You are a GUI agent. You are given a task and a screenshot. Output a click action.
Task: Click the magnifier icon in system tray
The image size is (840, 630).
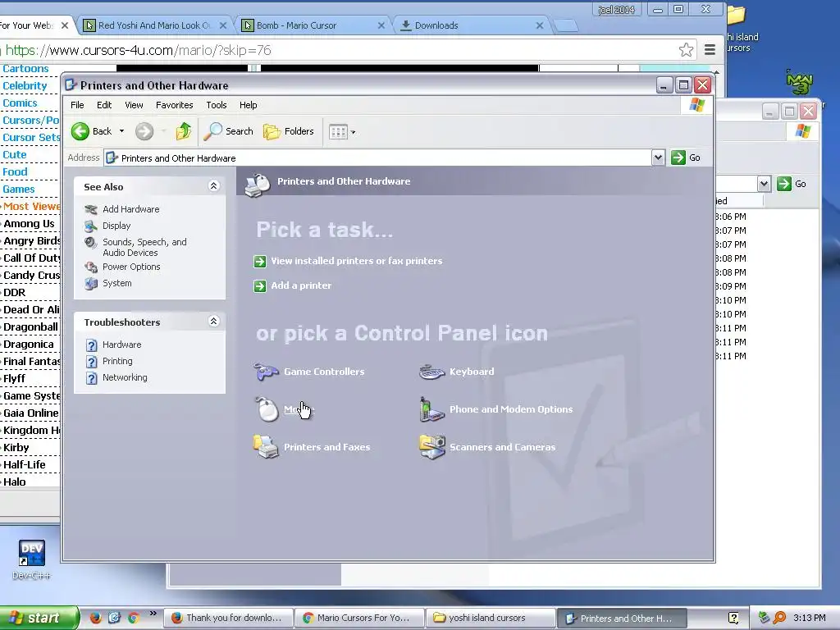coord(779,618)
